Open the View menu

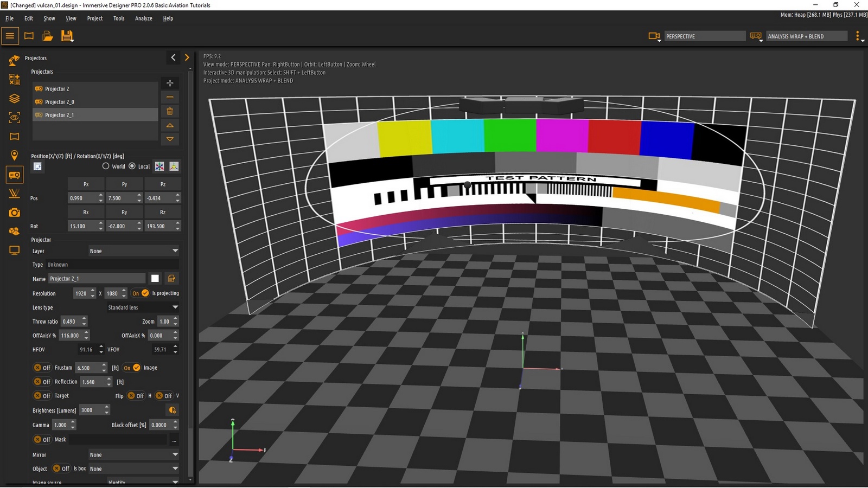point(71,18)
